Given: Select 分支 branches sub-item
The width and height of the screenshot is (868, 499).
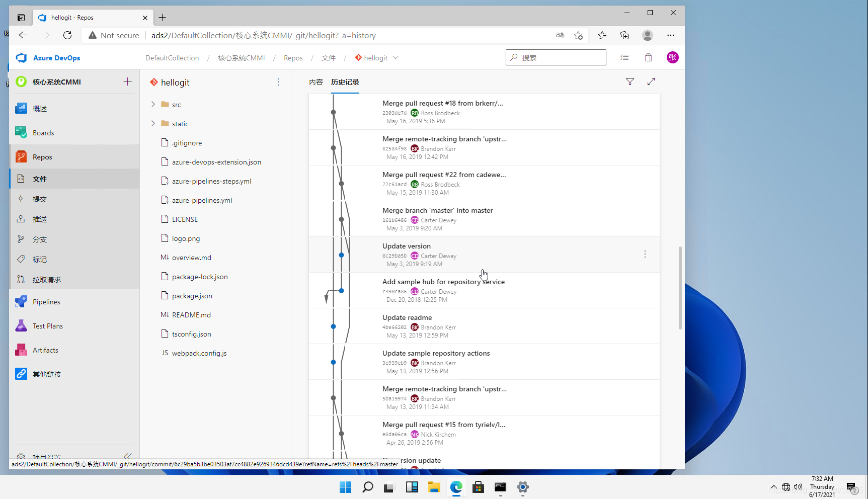Looking at the screenshot, I should tap(74, 239).
